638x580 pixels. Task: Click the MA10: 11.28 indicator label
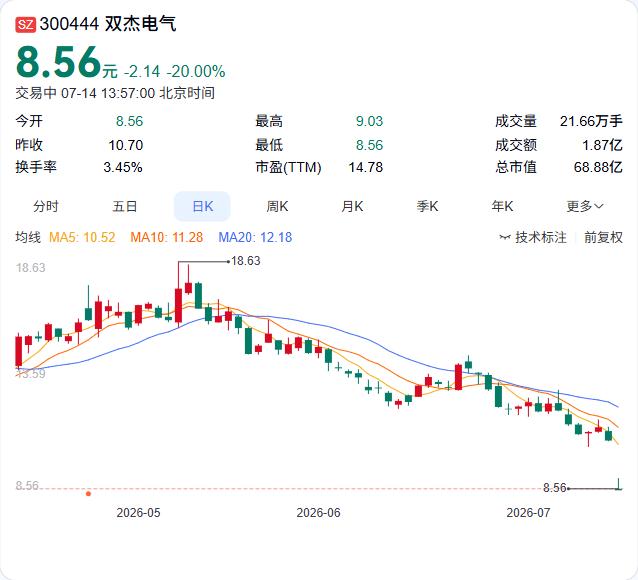[166, 237]
